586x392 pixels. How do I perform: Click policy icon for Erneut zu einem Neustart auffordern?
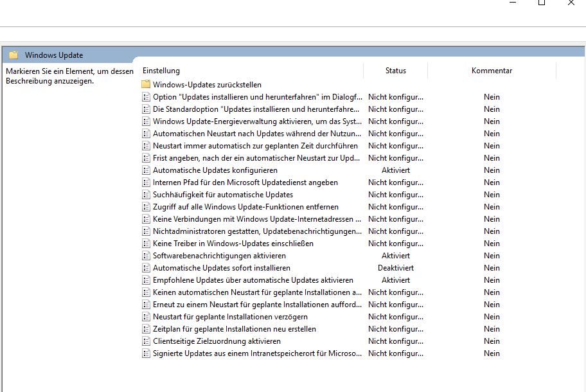146,305
